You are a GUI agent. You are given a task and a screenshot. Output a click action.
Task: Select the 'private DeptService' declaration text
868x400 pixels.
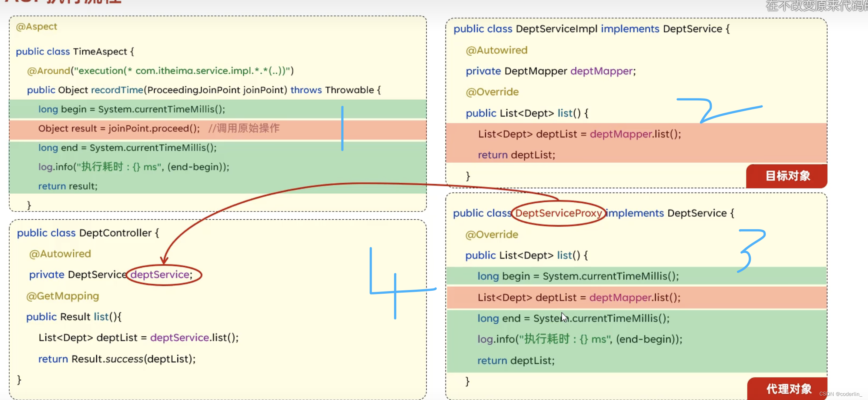(78, 274)
